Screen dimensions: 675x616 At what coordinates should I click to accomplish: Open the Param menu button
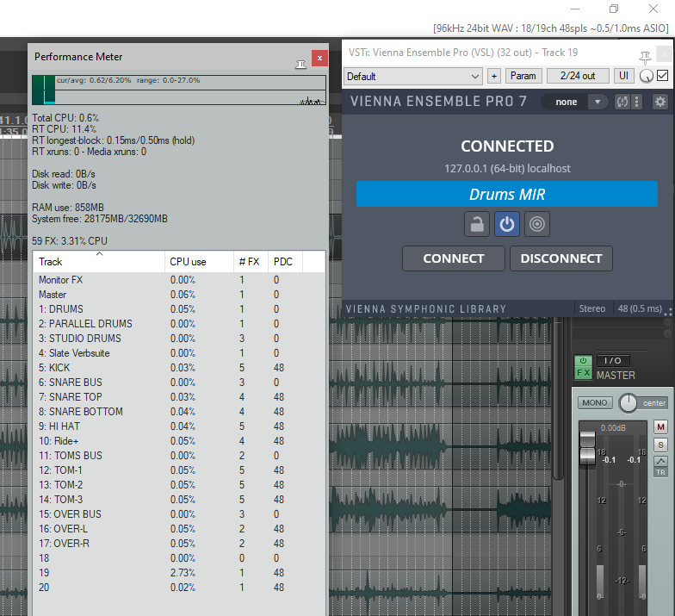pyautogui.click(x=523, y=76)
